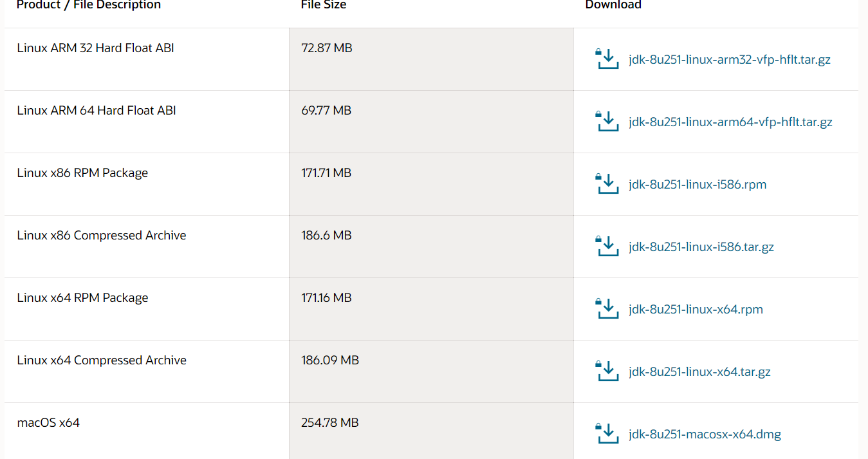Click the Download column header

click(613, 5)
